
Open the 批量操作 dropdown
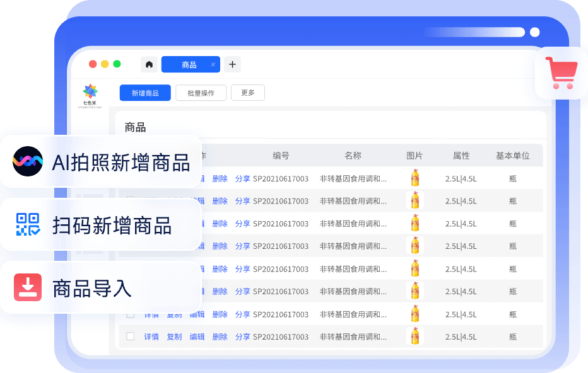(201, 92)
